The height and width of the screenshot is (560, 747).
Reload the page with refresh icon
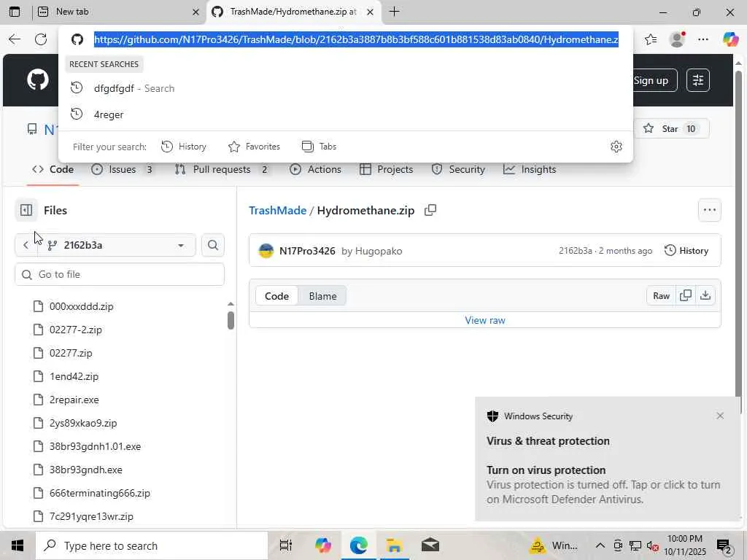[41, 39]
